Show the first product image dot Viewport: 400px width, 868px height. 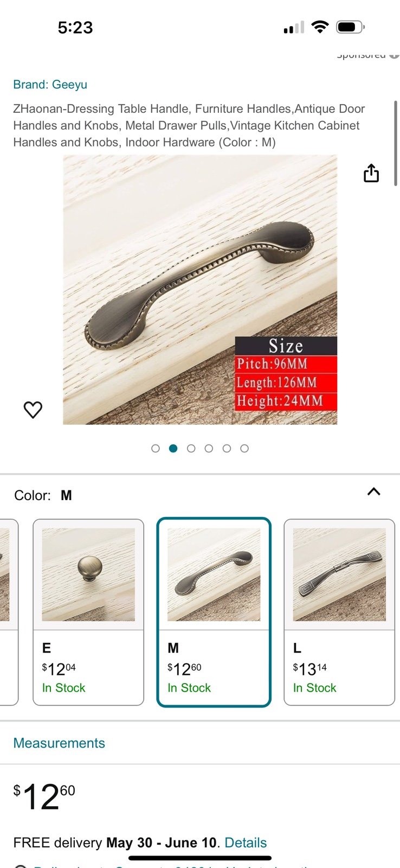tap(156, 449)
